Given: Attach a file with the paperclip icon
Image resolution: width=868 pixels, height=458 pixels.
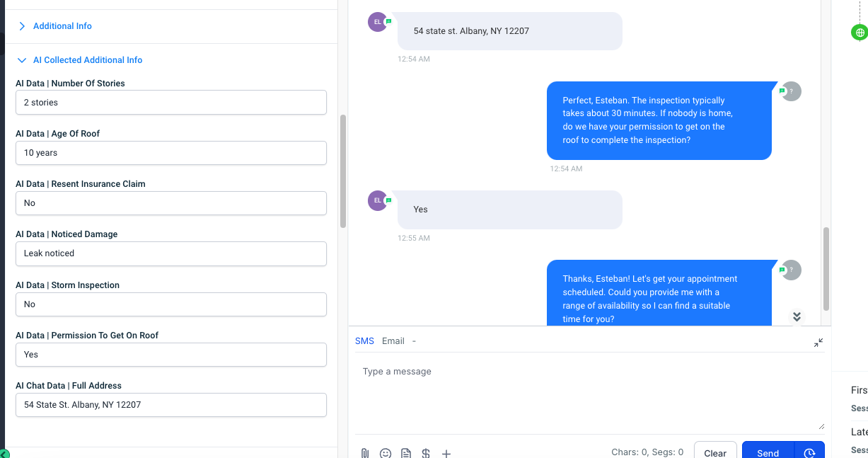Looking at the screenshot, I should [x=364, y=453].
